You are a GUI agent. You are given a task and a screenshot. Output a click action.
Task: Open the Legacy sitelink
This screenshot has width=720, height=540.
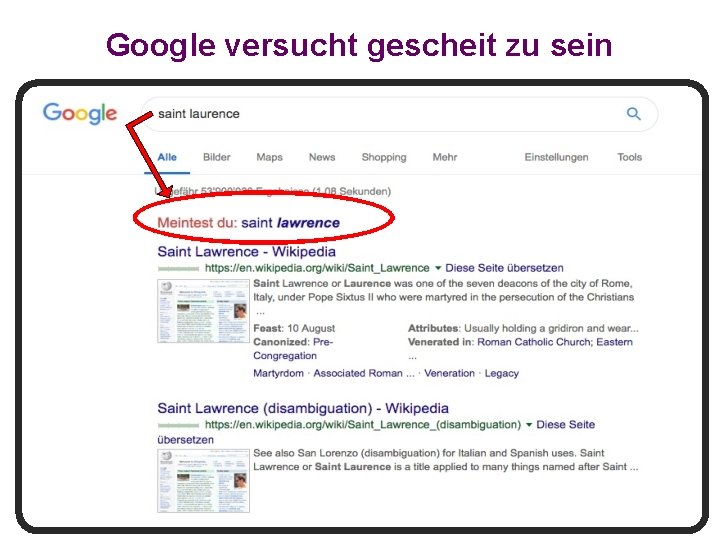(x=502, y=373)
